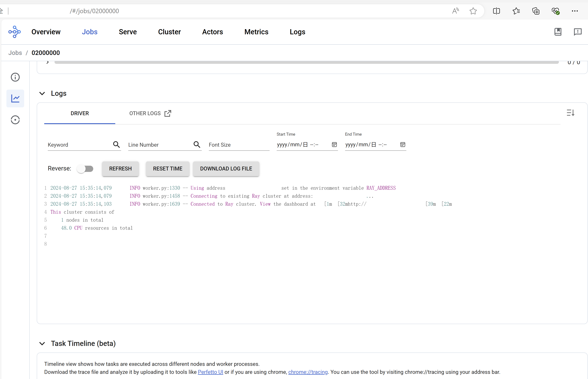Select the chart sidebar icon
Viewport: 588px width, 379px height.
click(15, 98)
